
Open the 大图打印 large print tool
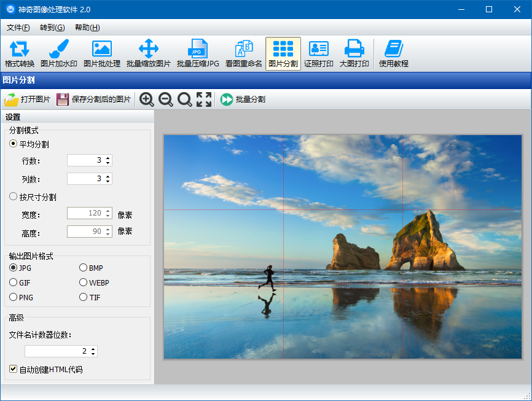point(354,53)
